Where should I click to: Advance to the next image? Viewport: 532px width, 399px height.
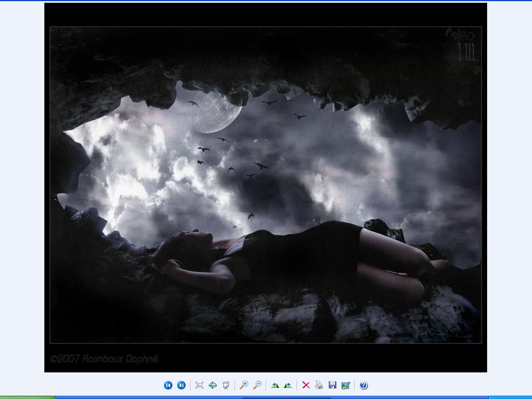click(182, 385)
